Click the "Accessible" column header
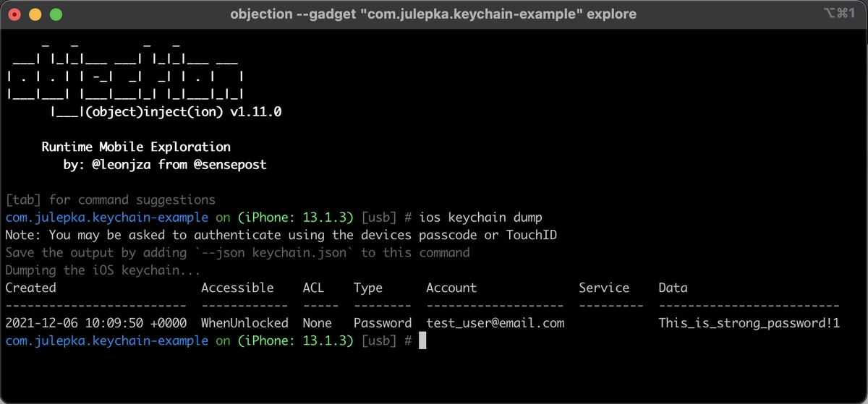This screenshot has width=868, height=404. point(237,288)
